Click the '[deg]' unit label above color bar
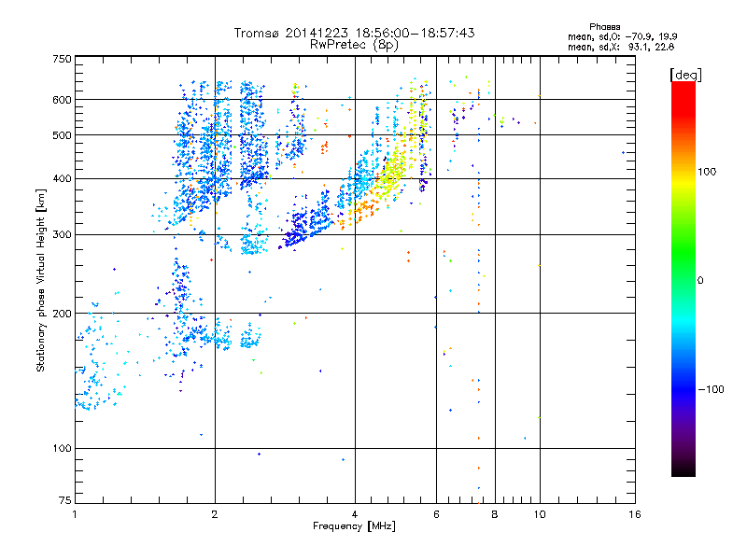The image size is (747, 560). [685, 75]
